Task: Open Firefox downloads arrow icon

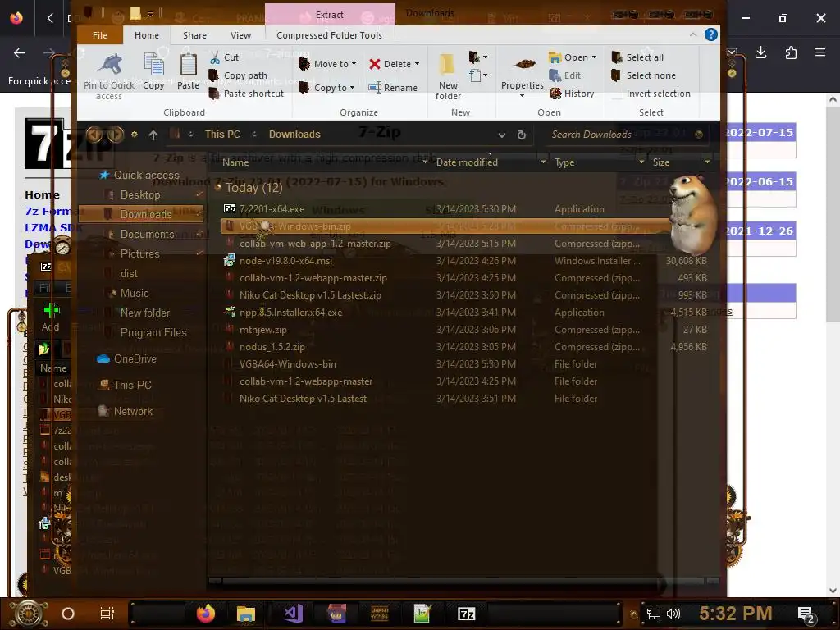Action: point(760,52)
